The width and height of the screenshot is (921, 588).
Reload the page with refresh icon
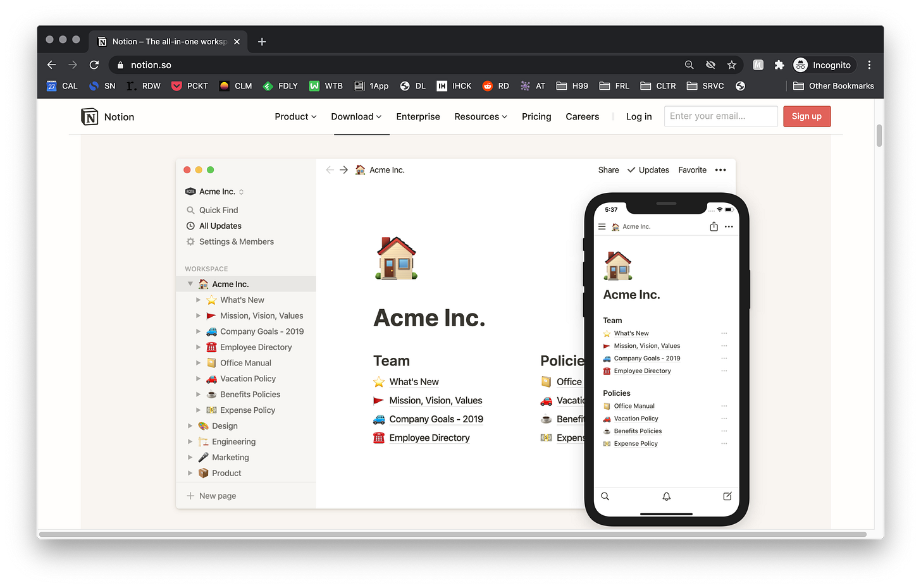94,64
